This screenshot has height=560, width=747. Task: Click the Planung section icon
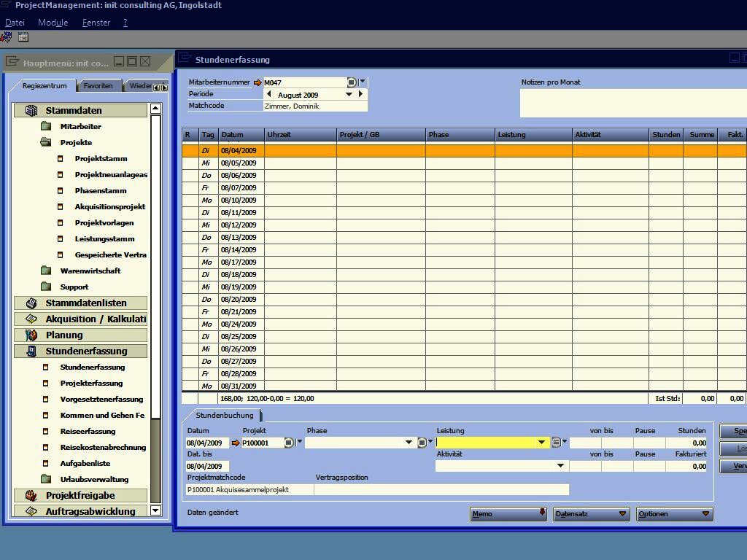pyautogui.click(x=31, y=335)
